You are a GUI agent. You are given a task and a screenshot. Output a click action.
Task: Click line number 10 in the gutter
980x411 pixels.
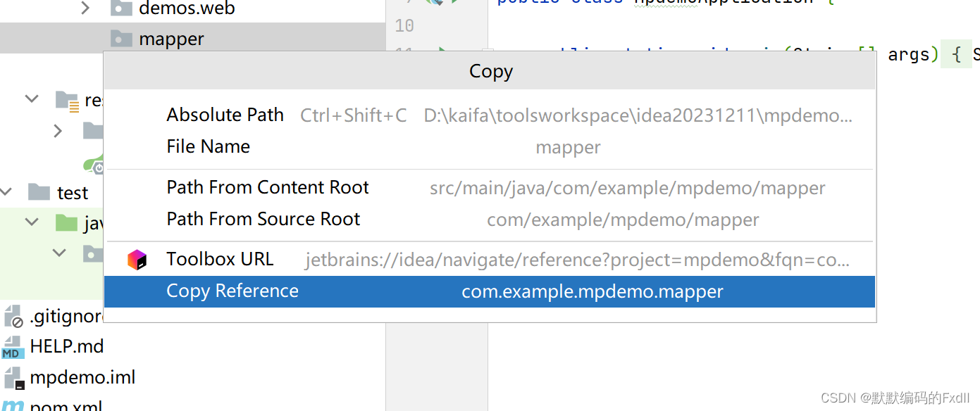(x=404, y=26)
